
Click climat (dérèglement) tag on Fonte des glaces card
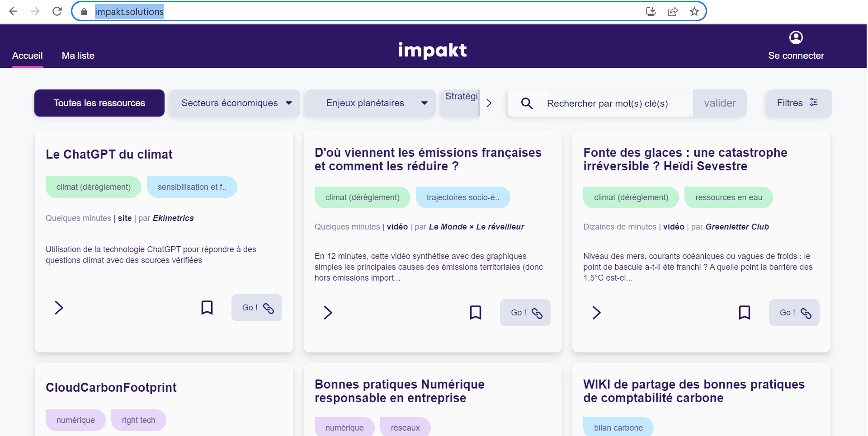tap(631, 197)
